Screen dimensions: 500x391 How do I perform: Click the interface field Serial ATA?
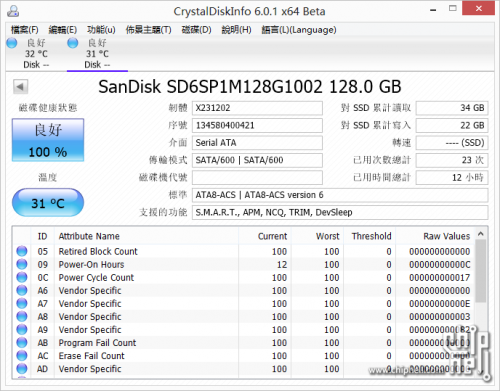click(x=257, y=143)
